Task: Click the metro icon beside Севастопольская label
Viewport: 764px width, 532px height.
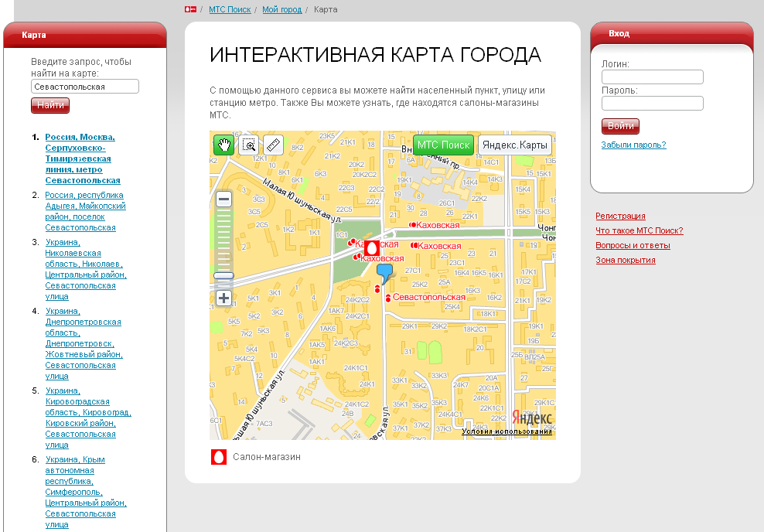Action: point(388,298)
